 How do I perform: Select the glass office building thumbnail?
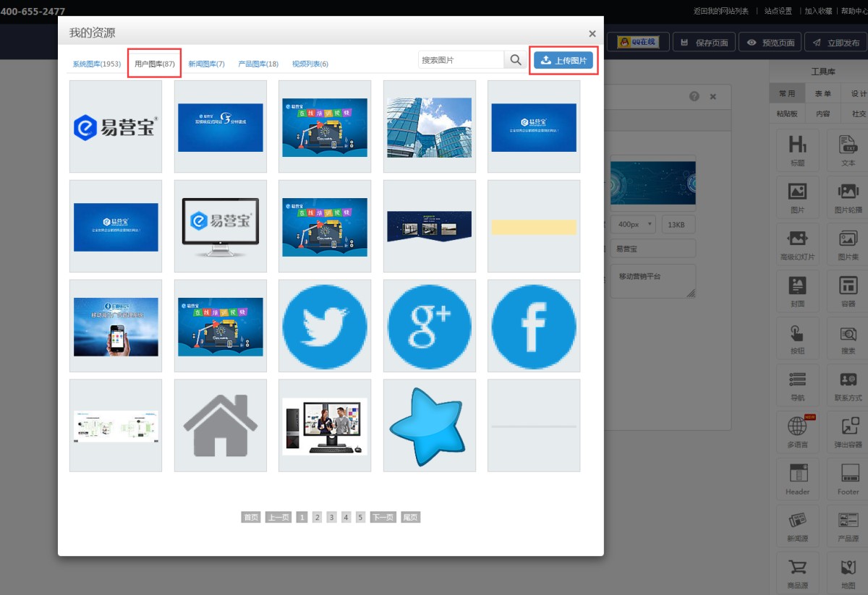430,127
